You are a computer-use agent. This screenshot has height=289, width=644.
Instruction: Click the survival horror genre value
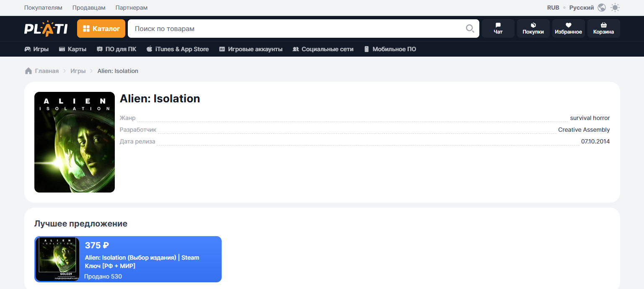590,118
